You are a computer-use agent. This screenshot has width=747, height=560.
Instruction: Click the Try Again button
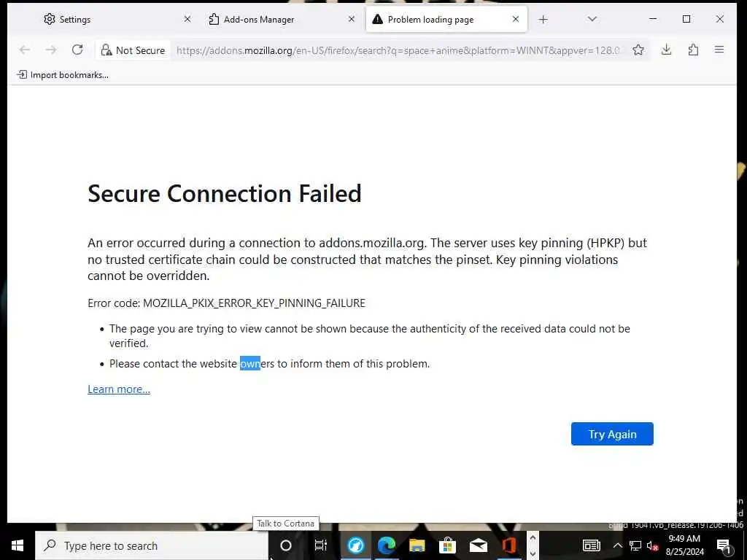(x=612, y=434)
